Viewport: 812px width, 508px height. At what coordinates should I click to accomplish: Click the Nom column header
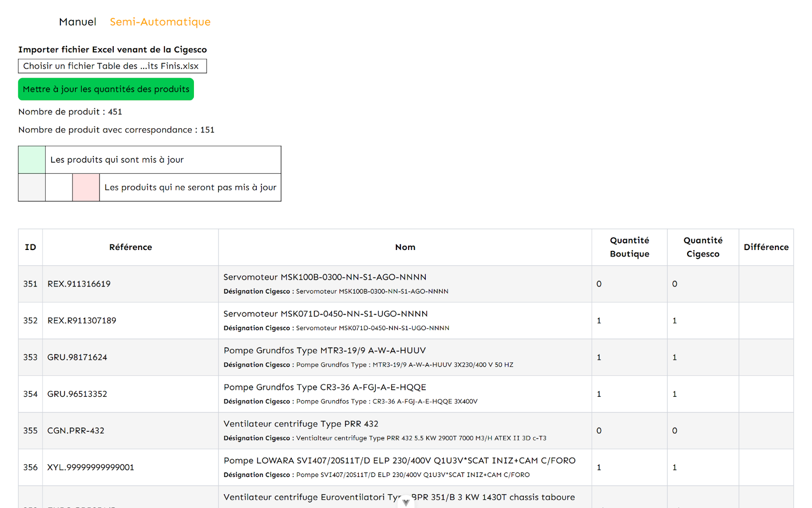click(x=405, y=247)
